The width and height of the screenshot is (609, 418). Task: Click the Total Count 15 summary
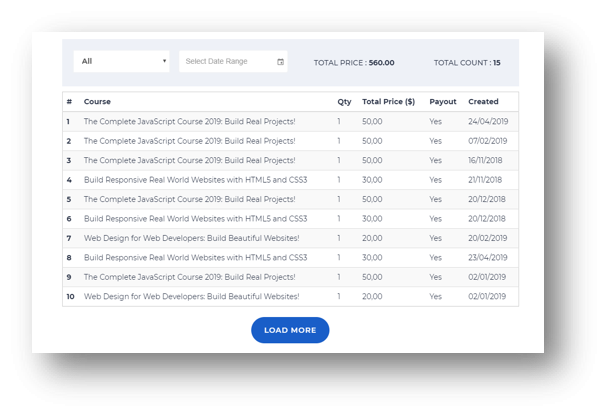coord(467,62)
